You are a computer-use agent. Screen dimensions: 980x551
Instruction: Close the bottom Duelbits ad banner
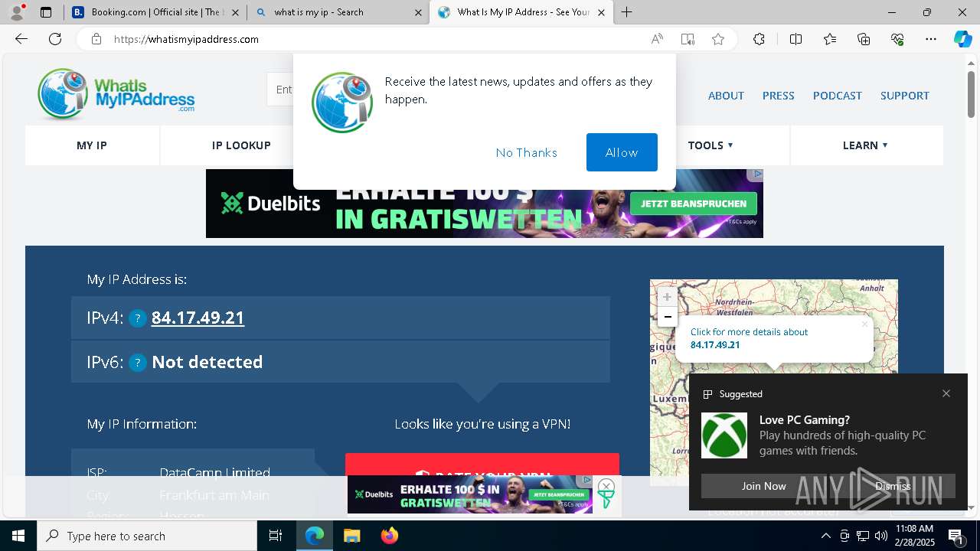click(606, 486)
